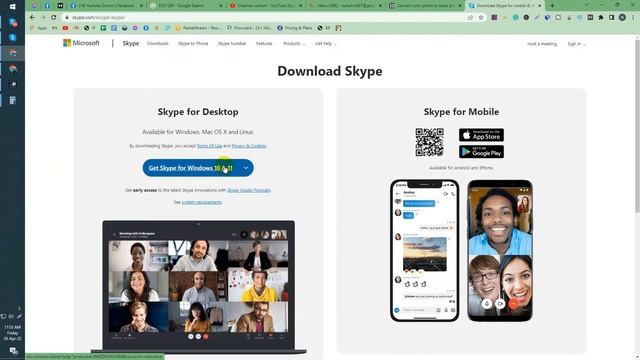Open the Host a meeting link

(x=542, y=44)
